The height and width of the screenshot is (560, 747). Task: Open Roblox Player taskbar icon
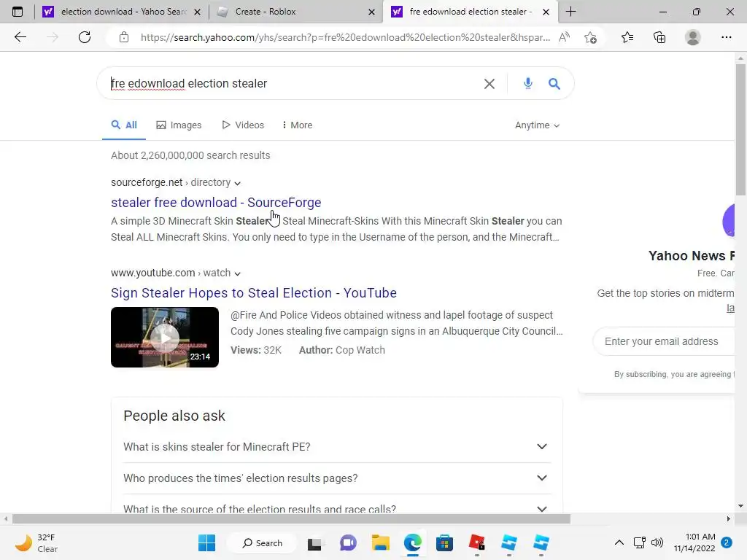(x=477, y=542)
